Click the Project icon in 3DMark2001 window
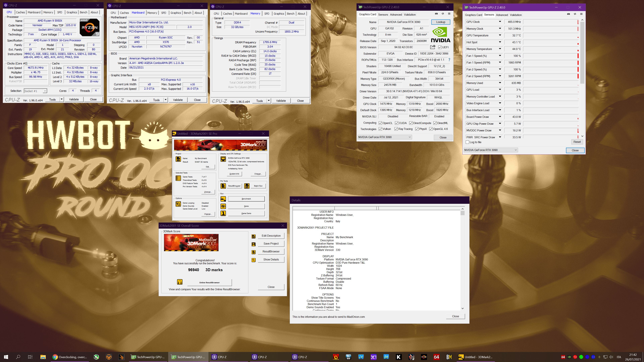644x362 pixels. pos(178,159)
